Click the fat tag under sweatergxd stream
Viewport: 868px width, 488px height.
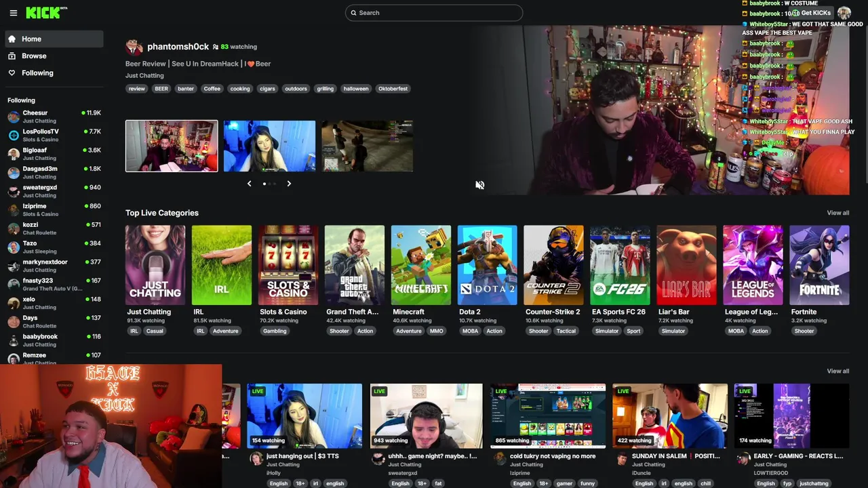tap(438, 484)
